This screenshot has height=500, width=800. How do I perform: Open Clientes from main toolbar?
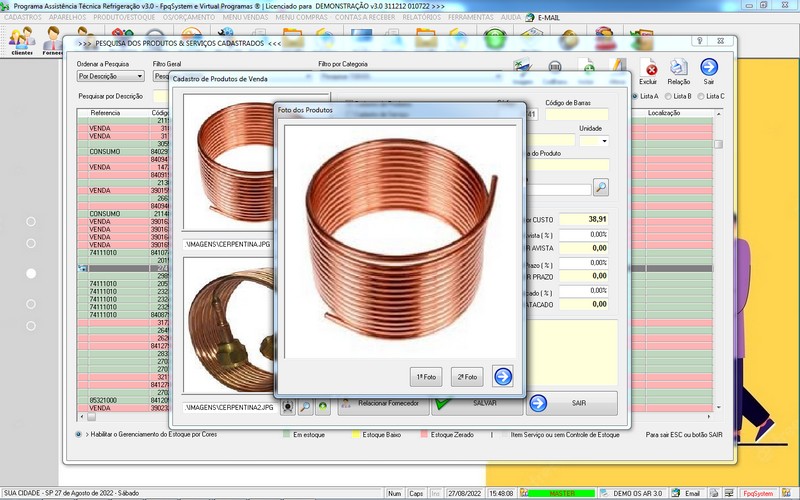[x=22, y=40]
